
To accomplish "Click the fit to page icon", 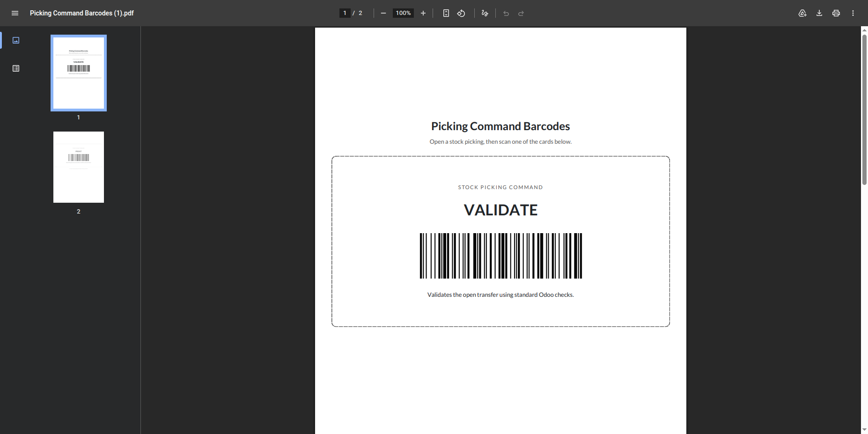I will tap(446, 13).
